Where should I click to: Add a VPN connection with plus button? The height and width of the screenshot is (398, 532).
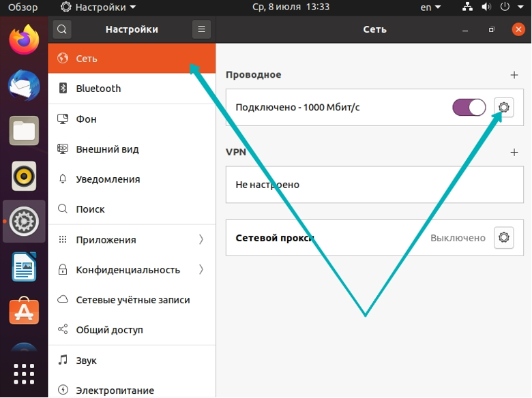click(x=514, y=152)
